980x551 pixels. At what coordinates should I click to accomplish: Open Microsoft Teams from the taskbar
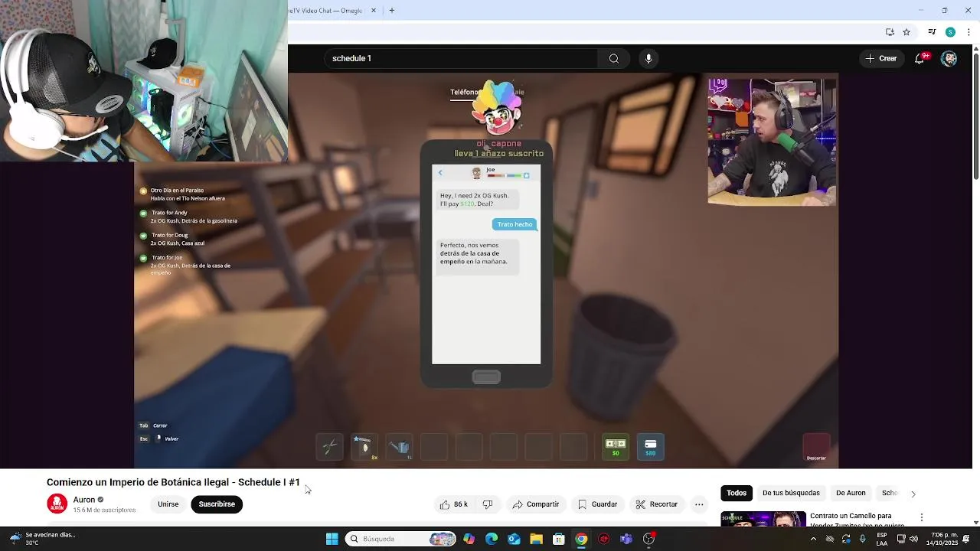(626, 539)
